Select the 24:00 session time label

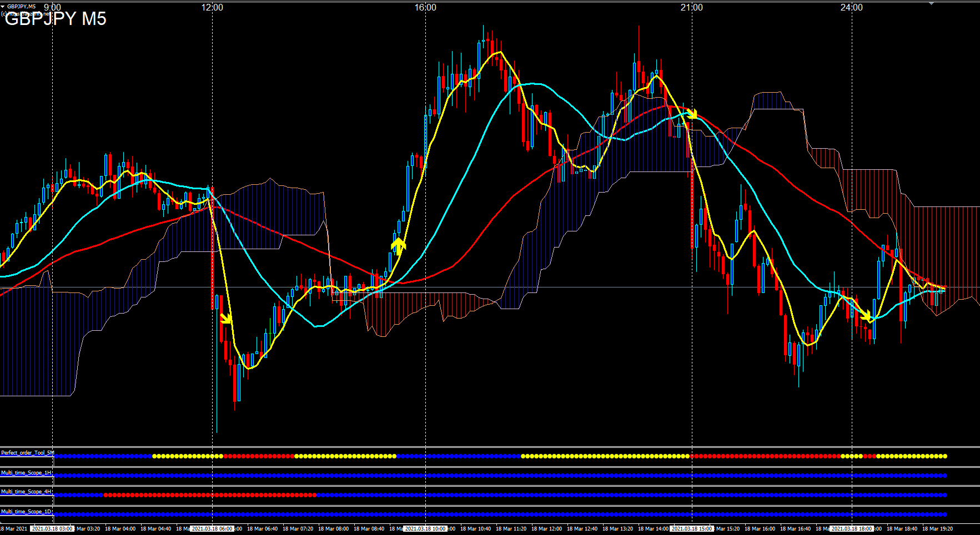point(852,7)
